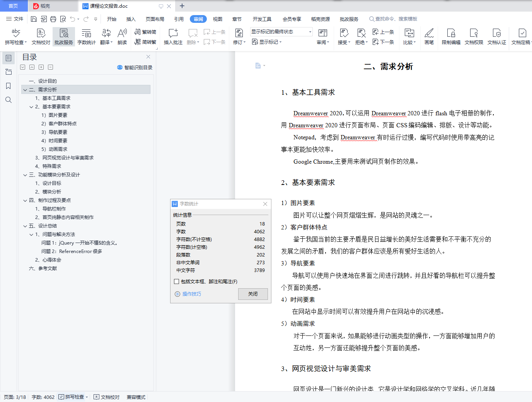This screenshot has height=402, width=532.
Task: Check 包括文本框、脚注和尾注 checkbox
Action: (177, 282)
